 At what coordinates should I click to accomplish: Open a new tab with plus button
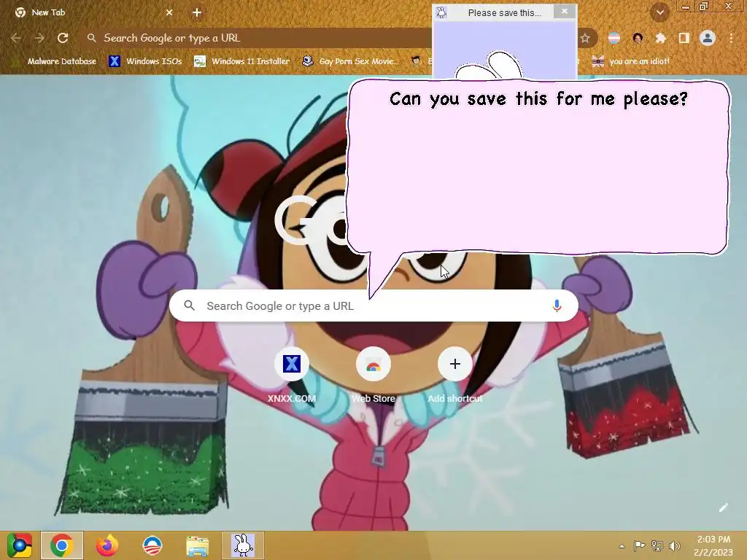(x=197, y=12)
